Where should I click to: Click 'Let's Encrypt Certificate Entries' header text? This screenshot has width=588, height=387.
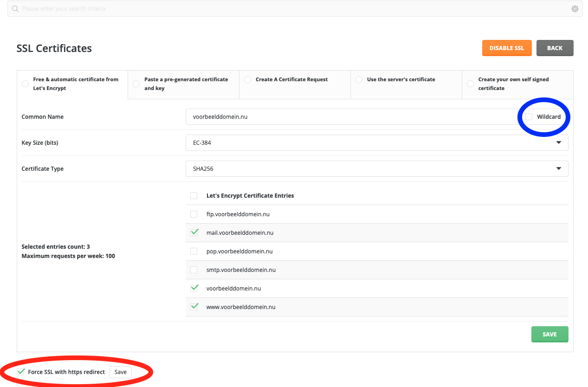pos(250,196)
